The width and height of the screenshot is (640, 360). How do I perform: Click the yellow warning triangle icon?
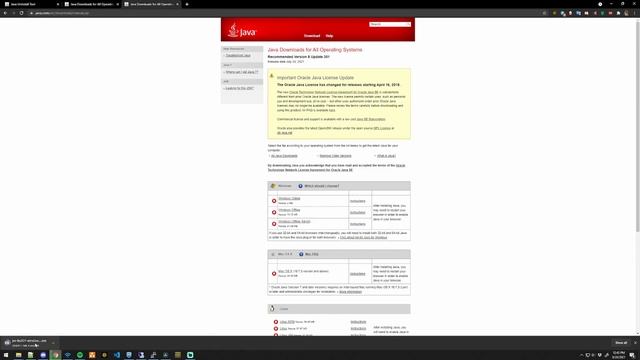click(271, 76)
